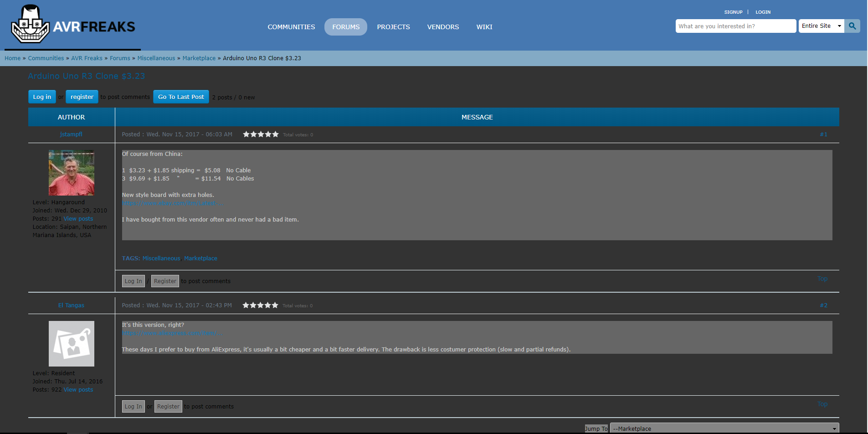Image resolution: width=868 pixels, height=434 pixels.
Task: Open the eBay link in jstampfl's post
Action: pos(172,203)
